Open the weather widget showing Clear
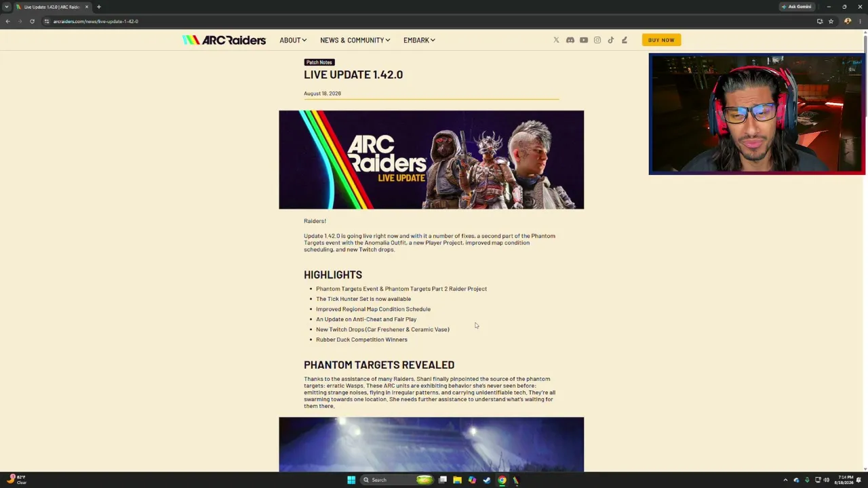Image resolution: width=868 pixels, height=488 pixels. pyautogui.click(x=17, y=480)
